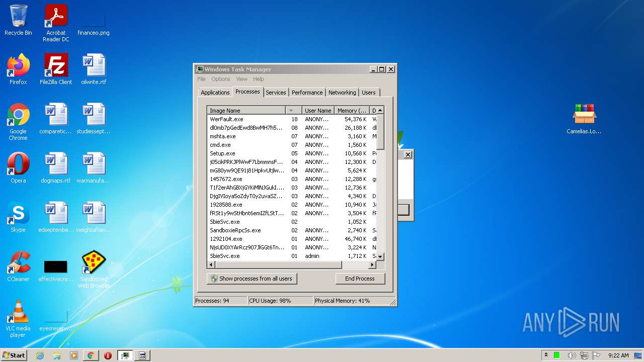
Task: Open the View menu in Task Manager
Action: 242,79
